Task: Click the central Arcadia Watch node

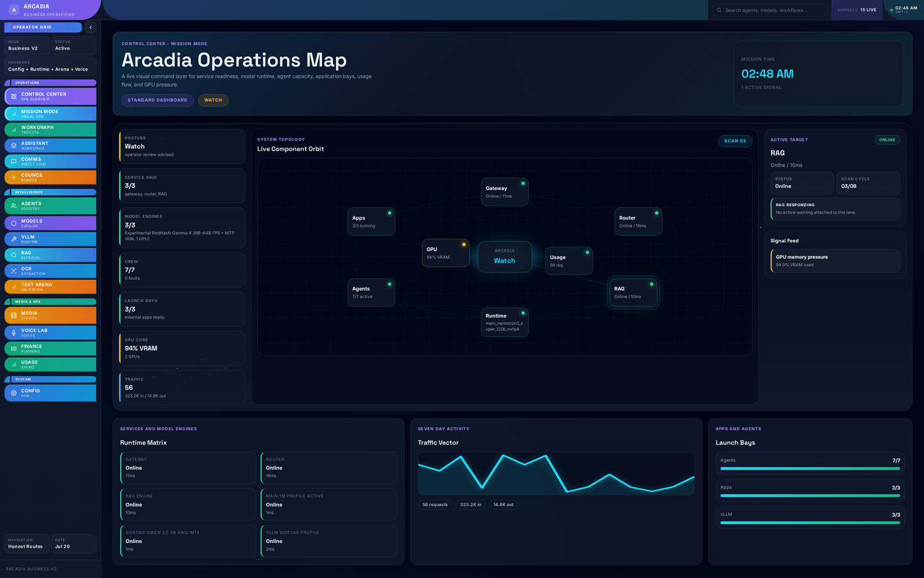Action: click(505, 257)
